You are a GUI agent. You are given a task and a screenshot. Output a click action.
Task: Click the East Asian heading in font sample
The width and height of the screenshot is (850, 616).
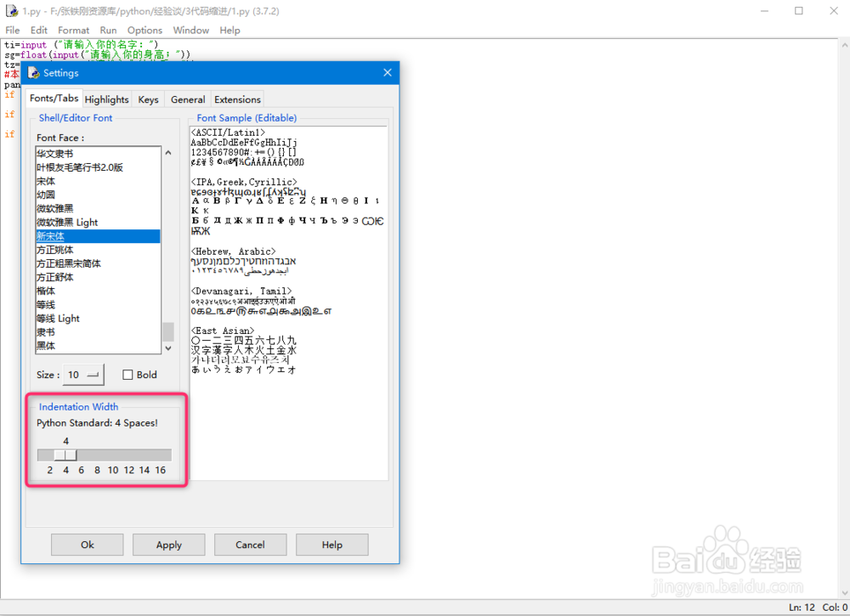click(223, 331)
